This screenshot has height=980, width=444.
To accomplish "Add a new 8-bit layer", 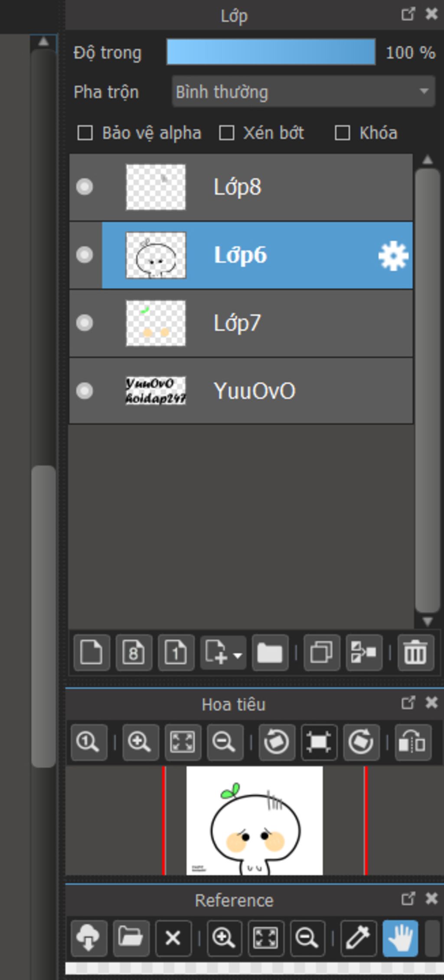I will click(134, 652).
